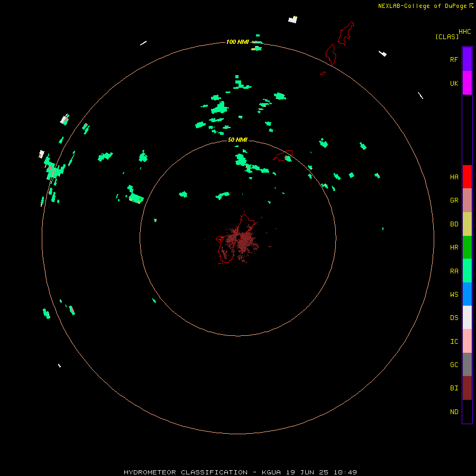Click the '19 JUN 25' date text
This screenshot has width=476, height=476.
click(x=307, y=472)
